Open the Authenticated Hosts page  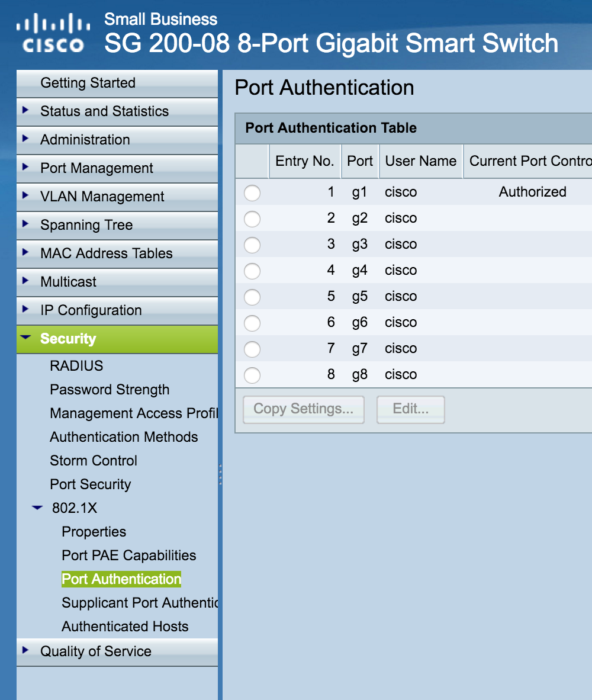[124, 627]
